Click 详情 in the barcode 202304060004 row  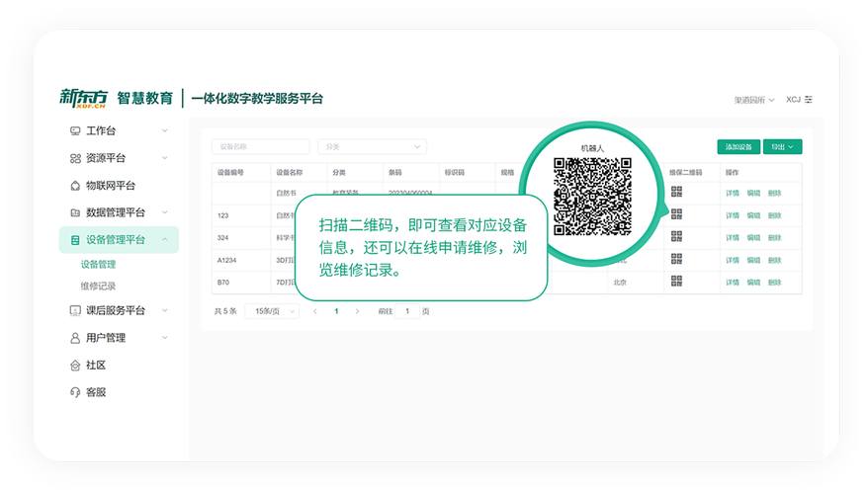733,193
